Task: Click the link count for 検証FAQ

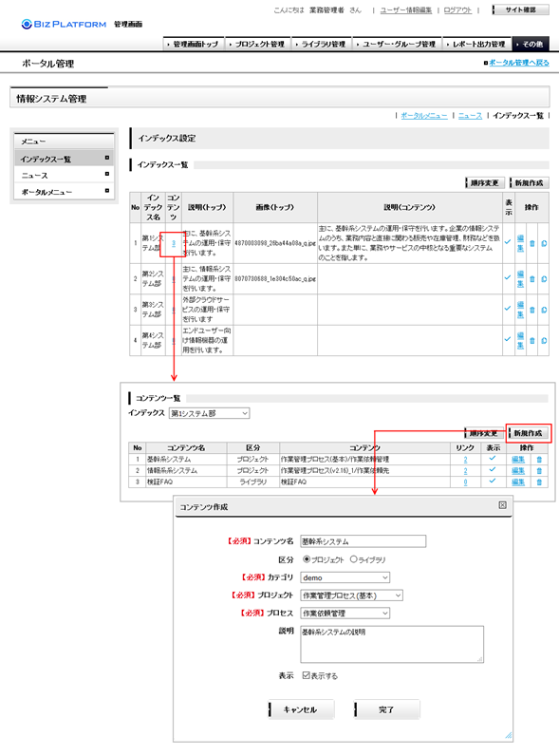Action: click(x=465, y=482)
